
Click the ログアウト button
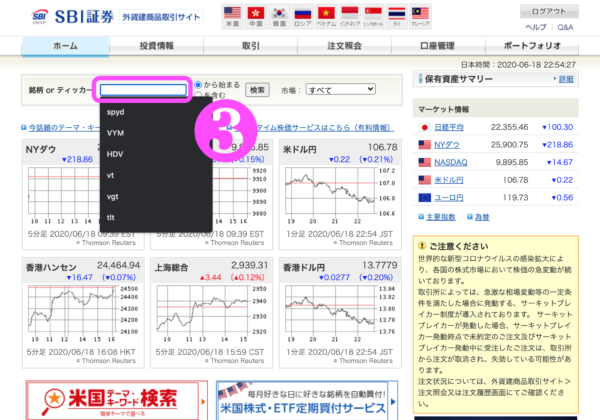[x=549, y=11]
